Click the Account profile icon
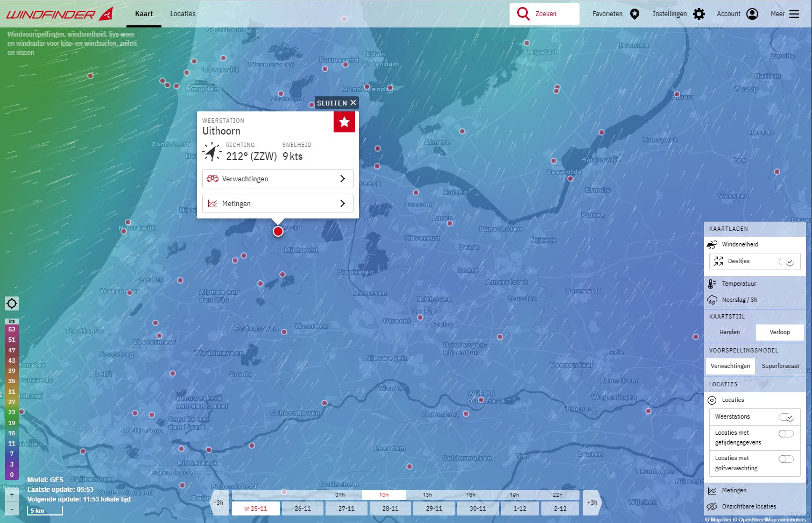Image resolution: width=812 pixels, height=523 pixels. click(x=752, y=14)
